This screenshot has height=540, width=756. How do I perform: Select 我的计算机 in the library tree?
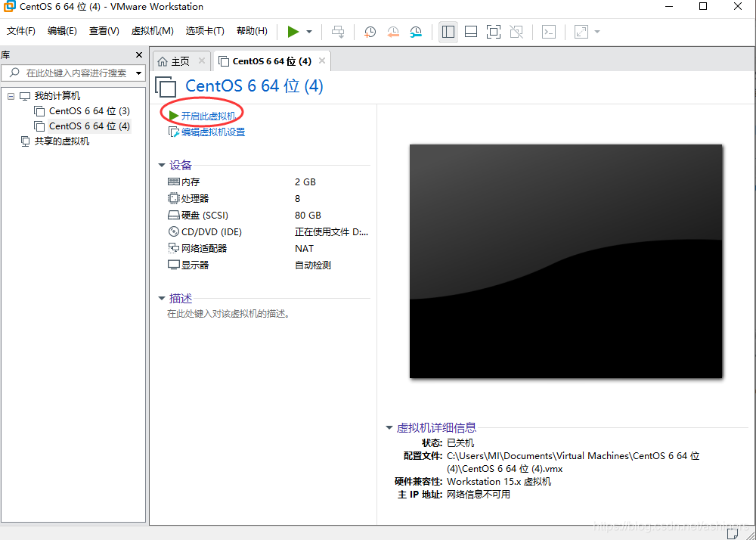(x=57, y=96)
